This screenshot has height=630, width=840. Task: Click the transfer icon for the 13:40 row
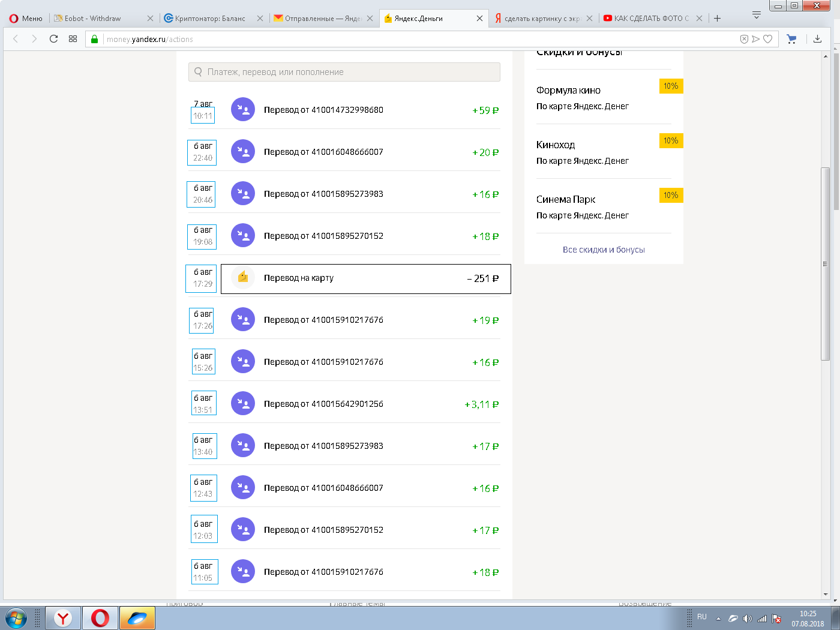click(x=243, y=445)
